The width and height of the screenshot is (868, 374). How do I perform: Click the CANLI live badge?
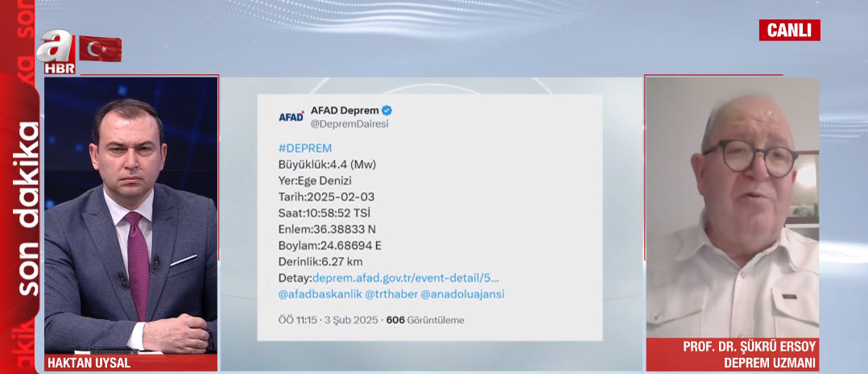[x=789, y=31]
